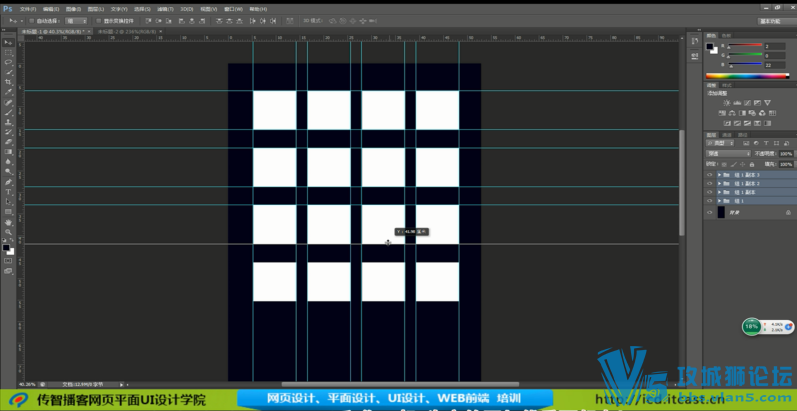
Task: Click lock all padlock icon in Layers
Action: tap(752, 164)
